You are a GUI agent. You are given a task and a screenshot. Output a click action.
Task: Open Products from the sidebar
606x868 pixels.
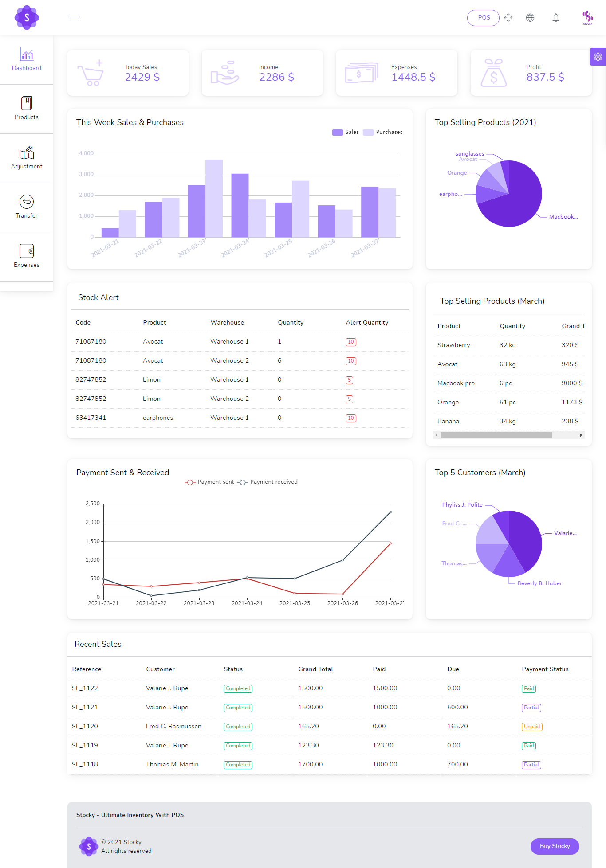pos(27,109)
